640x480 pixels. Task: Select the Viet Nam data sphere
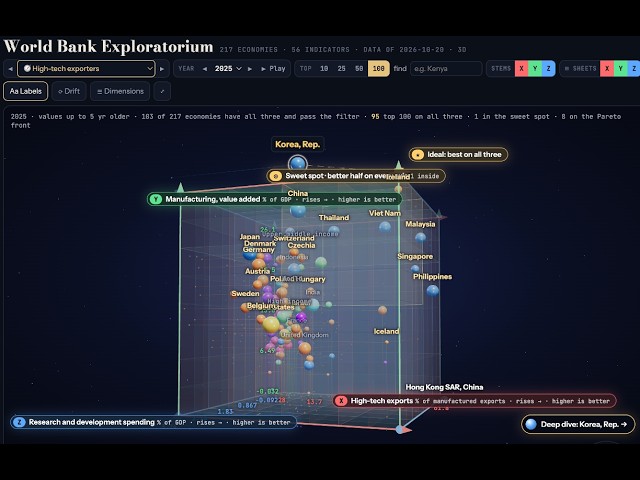tap(385, 227)
